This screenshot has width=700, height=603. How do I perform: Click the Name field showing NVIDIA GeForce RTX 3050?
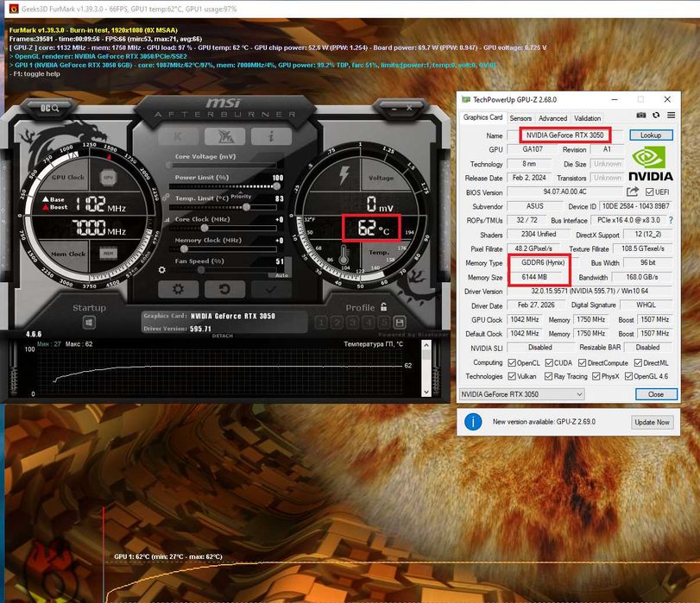click(x=564, y=135)
